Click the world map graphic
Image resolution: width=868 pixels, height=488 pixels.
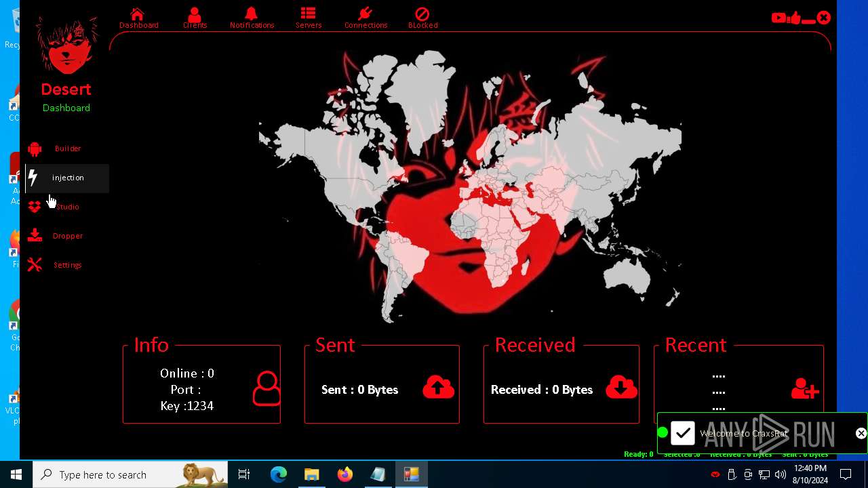[x=470, y=186]
